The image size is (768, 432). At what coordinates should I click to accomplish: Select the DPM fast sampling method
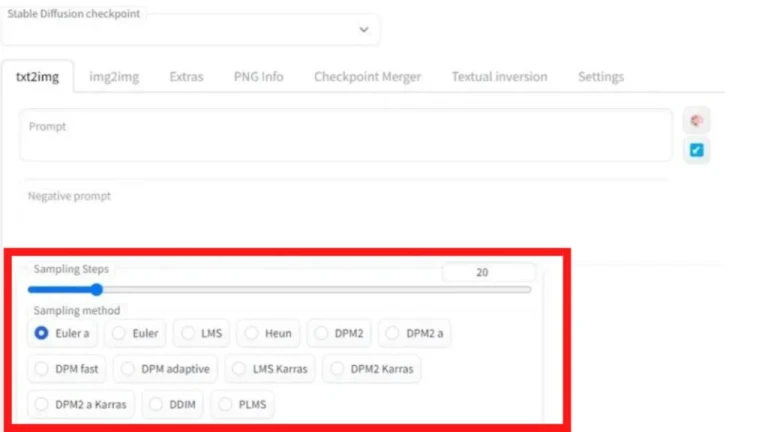click(x=67, y=369)
